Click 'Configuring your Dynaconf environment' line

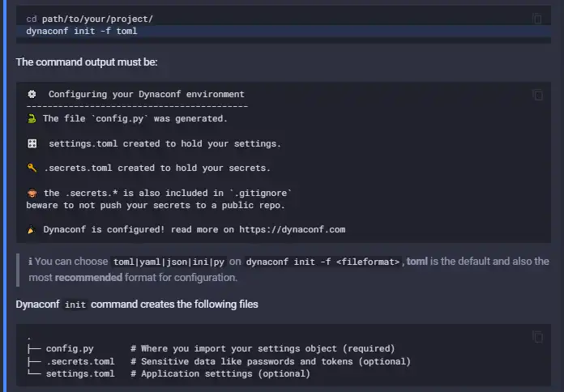click(x=147, y=94)
